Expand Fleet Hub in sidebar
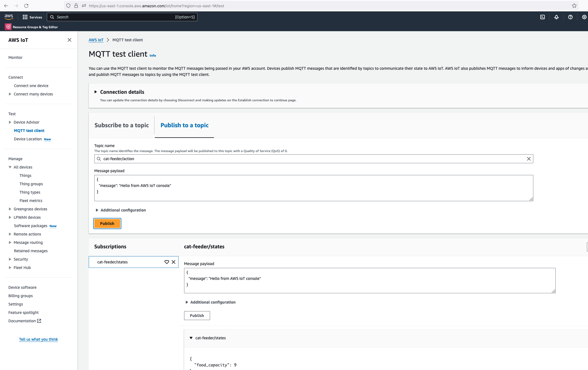Image resolution: width=588 pixels, height=370 pixels. click(x=10, y=268)
